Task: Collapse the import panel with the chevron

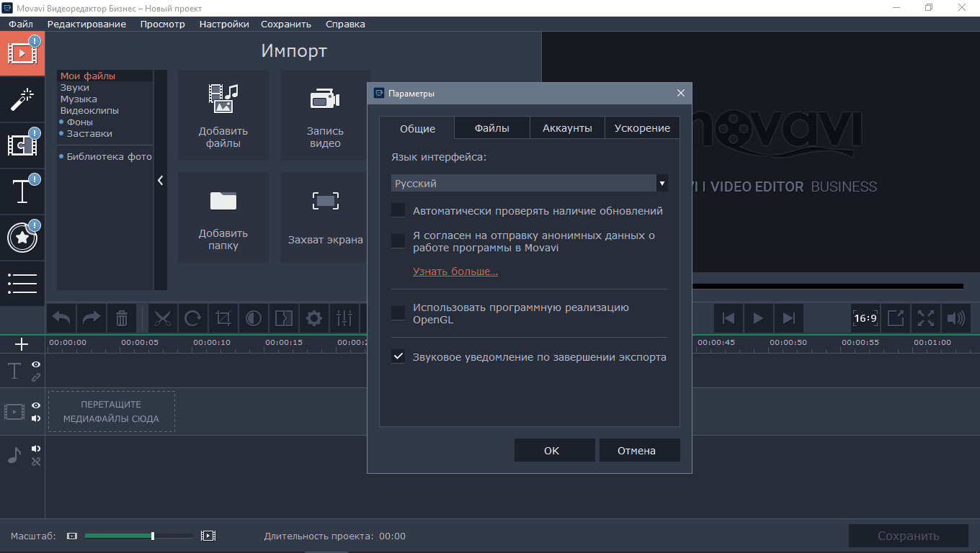Action: coord(160,181)
